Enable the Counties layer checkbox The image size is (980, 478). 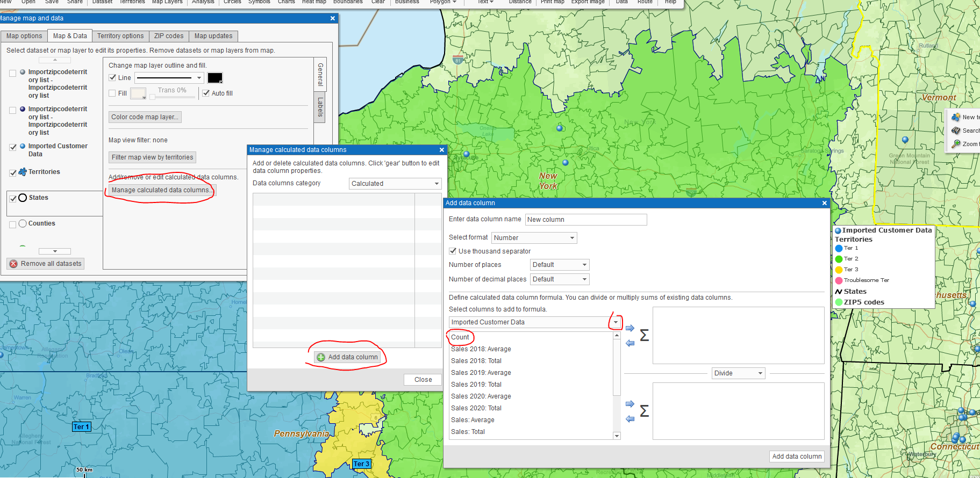click(13, 224)
